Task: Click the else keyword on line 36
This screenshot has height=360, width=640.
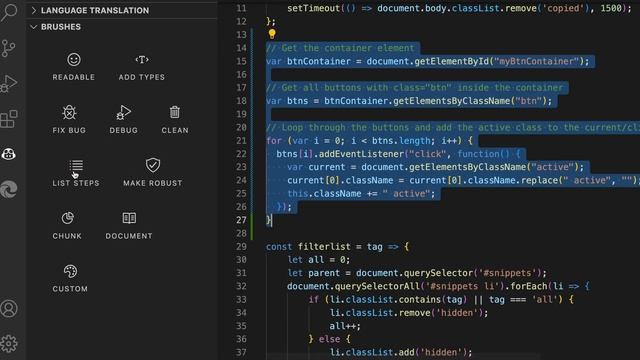Action: coord(329,339)
